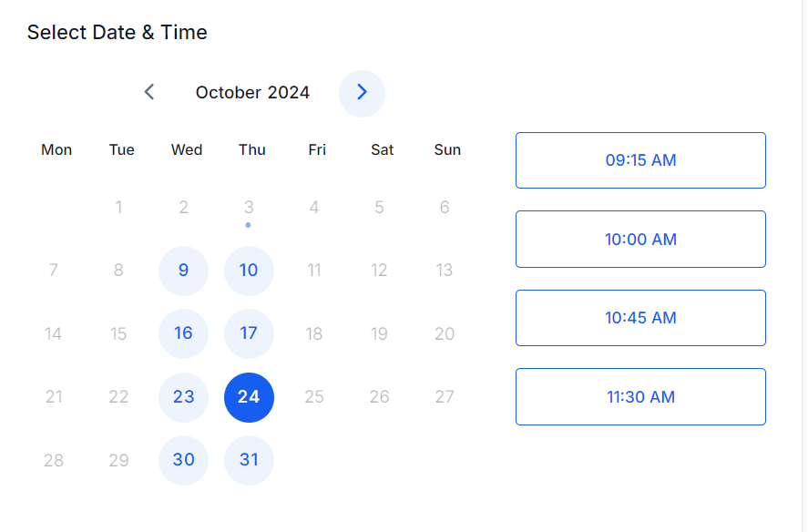Select October 31 on the calendar
Screen dimensions: 808x532
coord(249,460)
